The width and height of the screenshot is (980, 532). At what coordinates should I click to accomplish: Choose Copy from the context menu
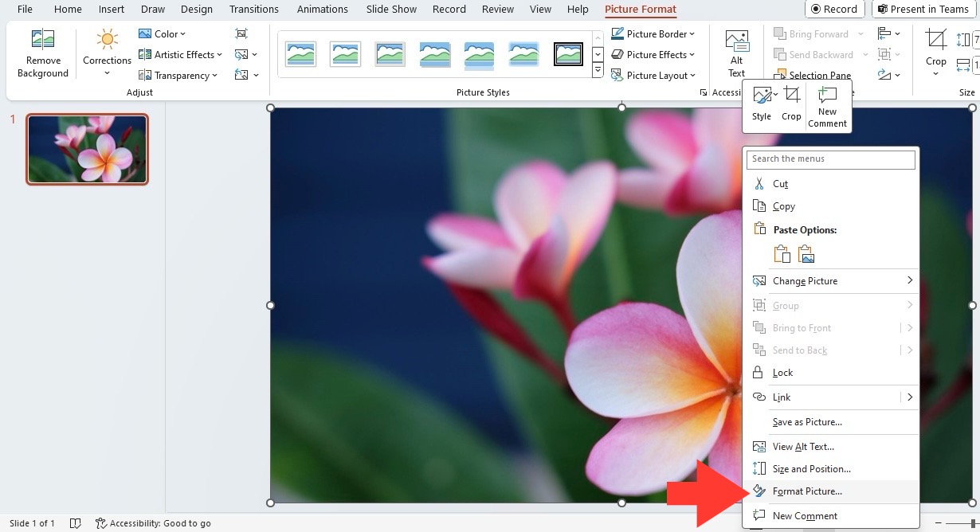click(830, 206)
